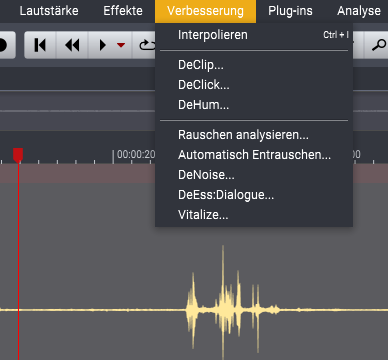Click the red playhead marker
Image resolution: width=388 pixels, height=360 pixels.
18,155
